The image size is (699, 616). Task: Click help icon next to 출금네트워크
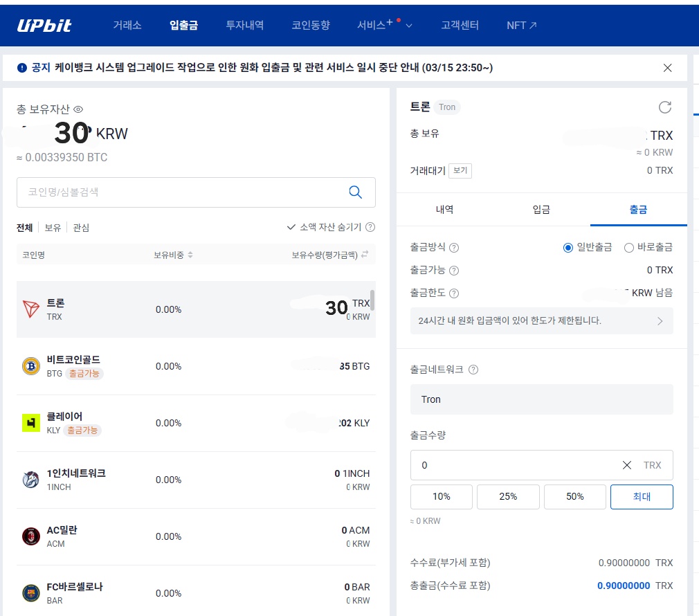point(473,370)
